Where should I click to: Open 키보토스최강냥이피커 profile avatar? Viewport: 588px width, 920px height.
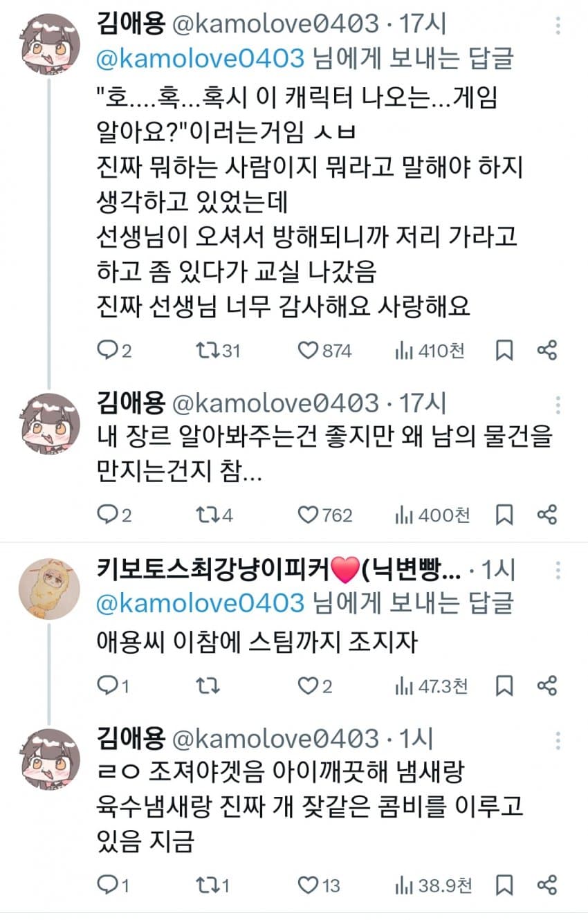pos(48,587)
